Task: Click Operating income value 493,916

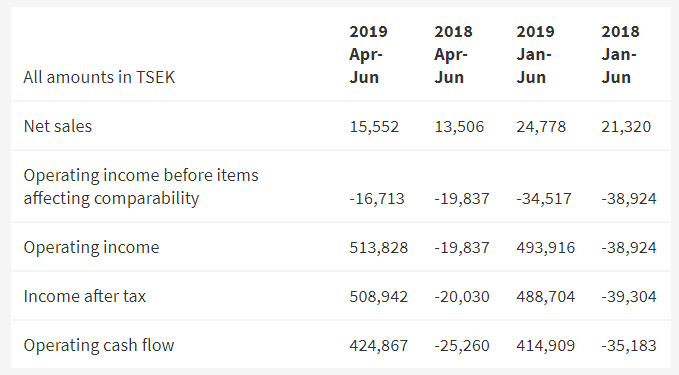Action: (546, 248)
